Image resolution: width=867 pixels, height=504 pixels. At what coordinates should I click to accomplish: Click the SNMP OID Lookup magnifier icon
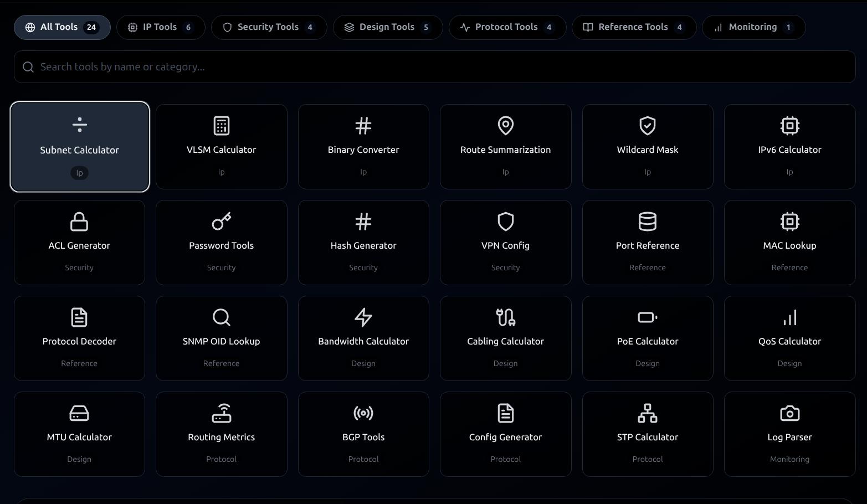pos(221,317)
